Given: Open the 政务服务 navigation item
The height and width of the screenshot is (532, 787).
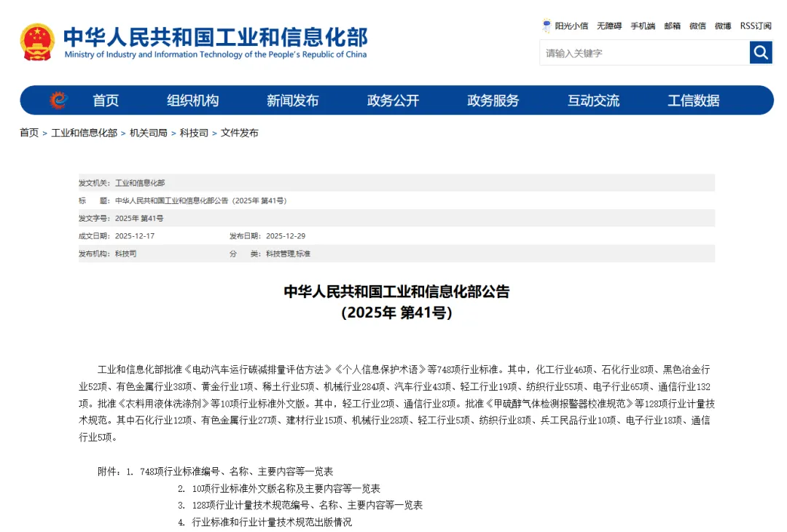Looking at the screenshot, I should click(493, 101).
